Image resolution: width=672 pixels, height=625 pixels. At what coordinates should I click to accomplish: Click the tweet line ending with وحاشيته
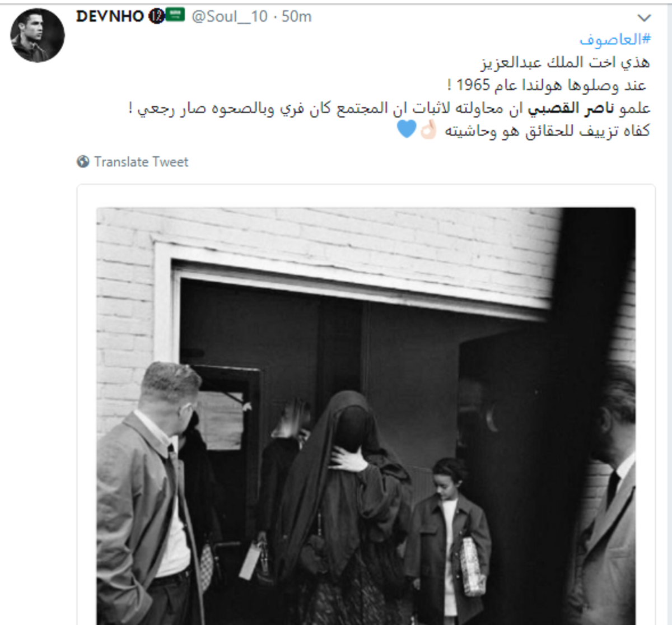[524, 130]
